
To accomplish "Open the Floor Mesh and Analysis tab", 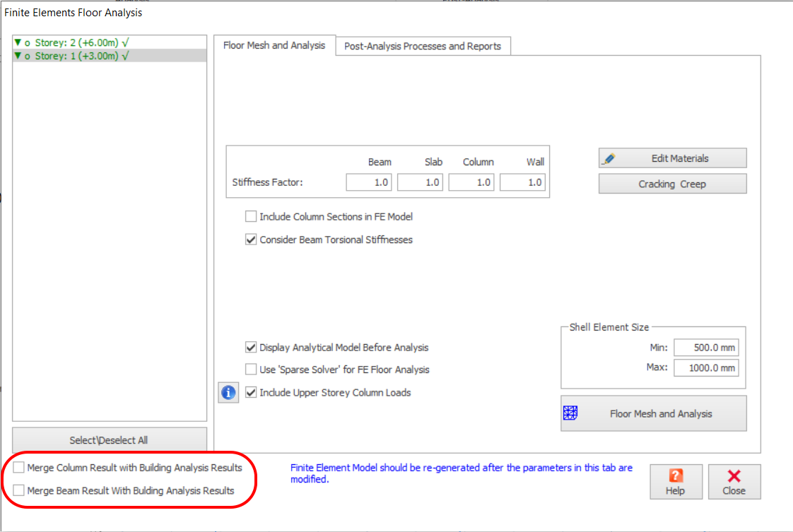I will tap(274, 45).
